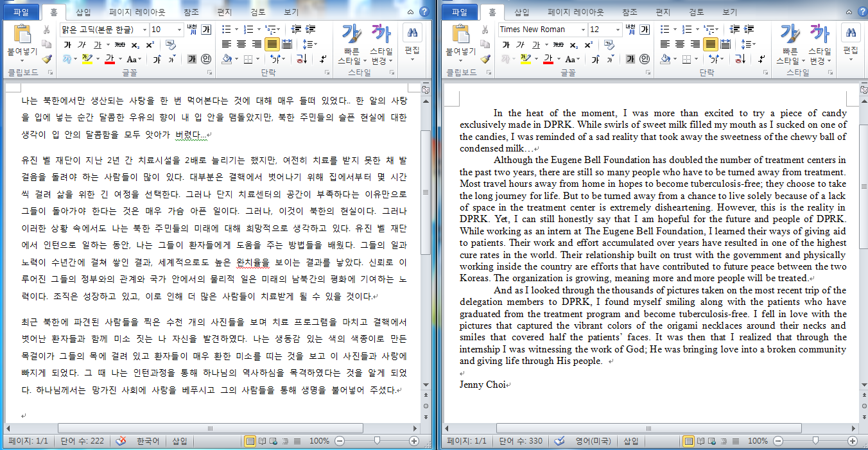Screen dimensions: 868x450
Task: Click the 영어(미국) language indicator
Action: coord(591,441)
